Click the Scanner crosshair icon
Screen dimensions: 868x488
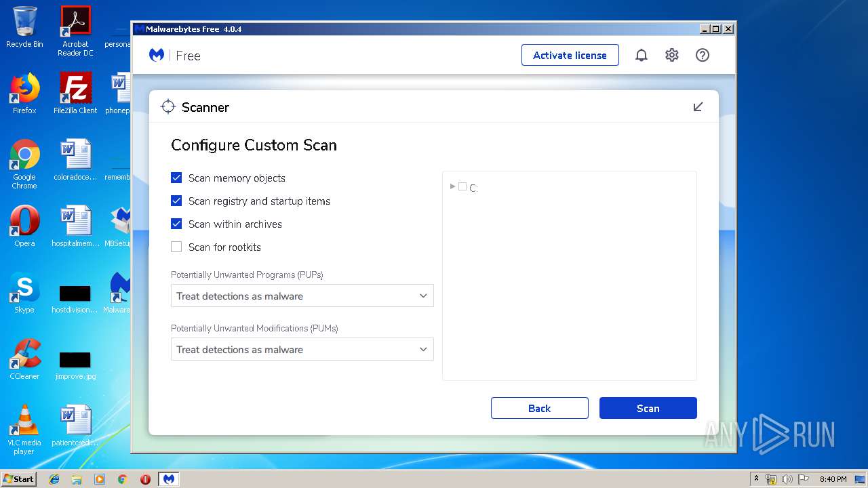click(x=167, y=107)
